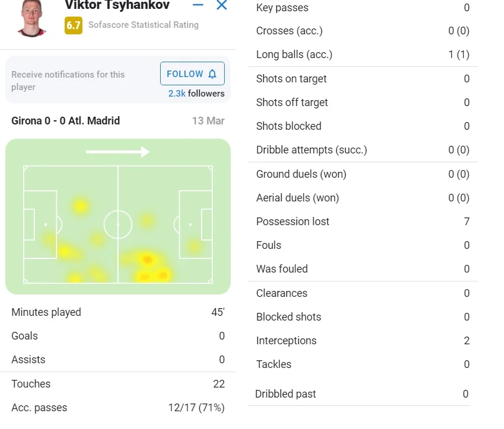Click the yellow 6.7 rating badge
The width and height of the screenshot is (504, 429).
pos(74,25)
